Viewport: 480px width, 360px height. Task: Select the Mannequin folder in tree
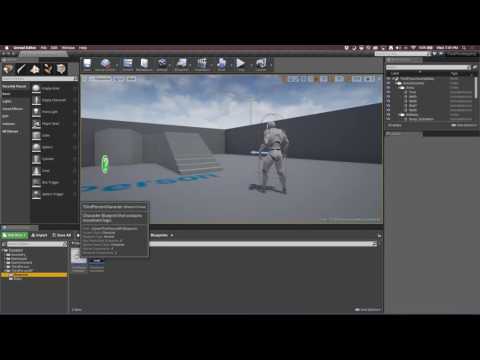[x=19, y=259]
